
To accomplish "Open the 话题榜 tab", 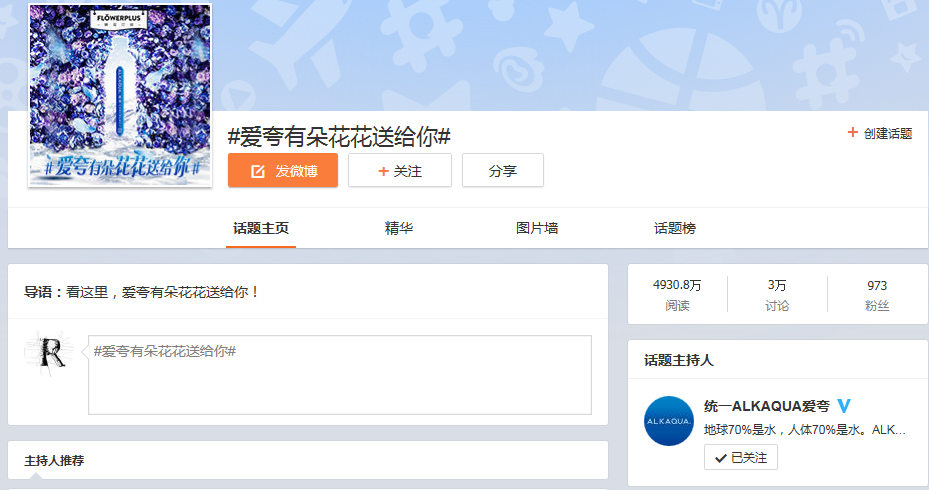I will [675, 228].
